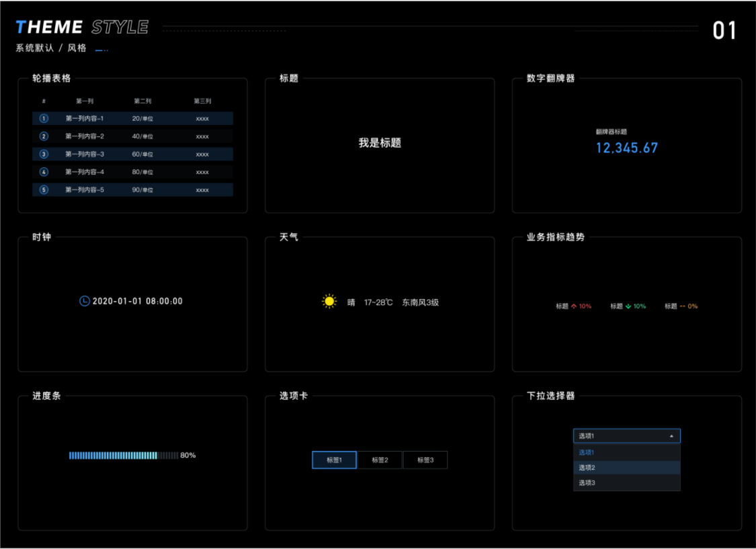Click the 我是标题 title text

pos(380,143)
